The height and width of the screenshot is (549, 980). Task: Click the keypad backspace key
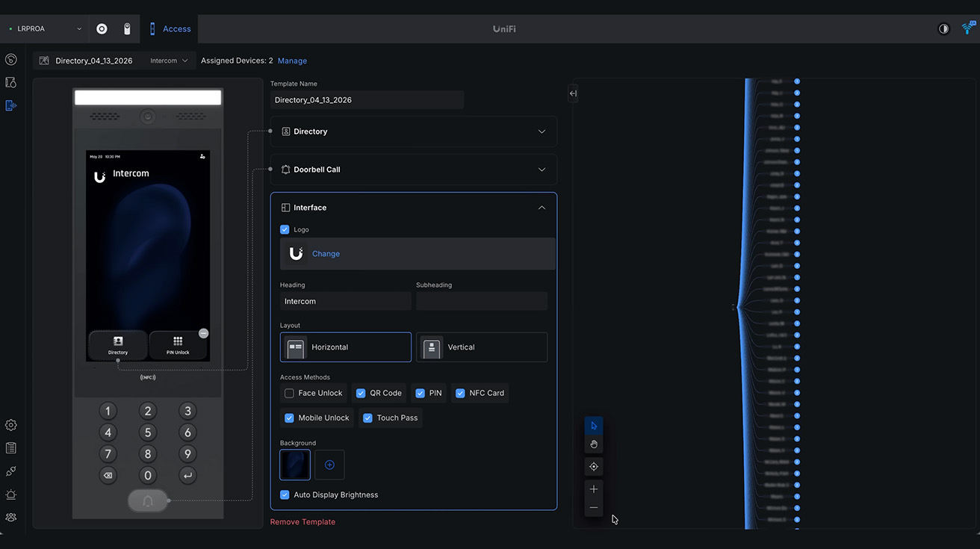(x=108, y=476)
